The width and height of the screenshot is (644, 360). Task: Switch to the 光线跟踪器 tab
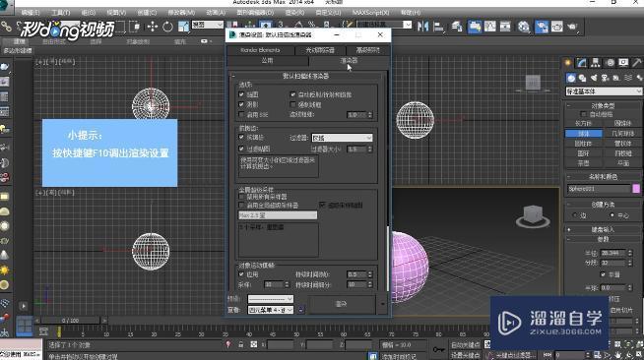[320, 50]
